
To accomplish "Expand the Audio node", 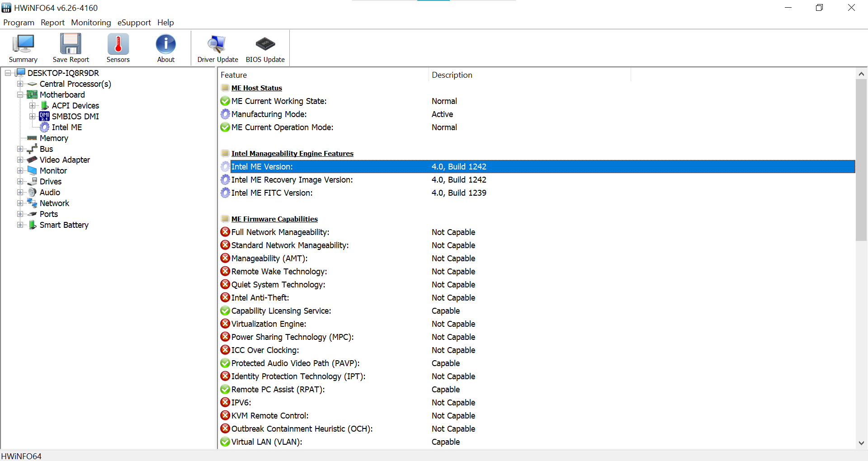I will (x=20, y=192).
